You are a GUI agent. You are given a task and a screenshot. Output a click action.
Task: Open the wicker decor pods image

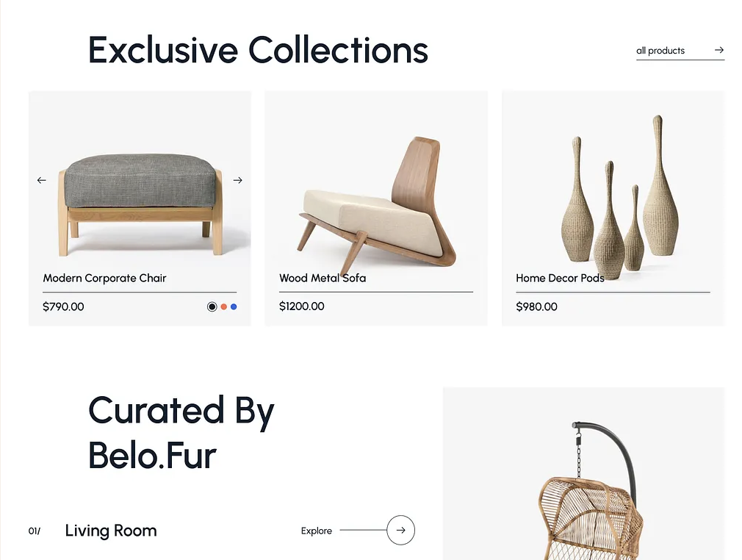[x=620, y=198]
